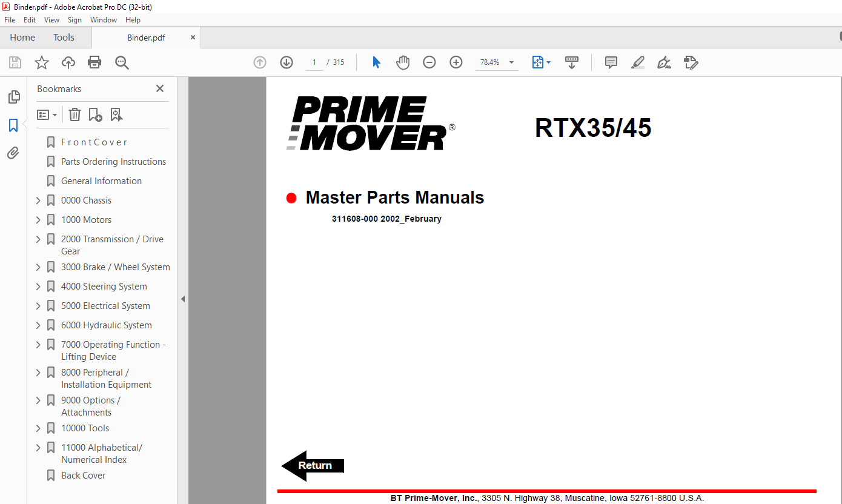Expand 2000 Transmission / Drive Gear

click(38, 239)
